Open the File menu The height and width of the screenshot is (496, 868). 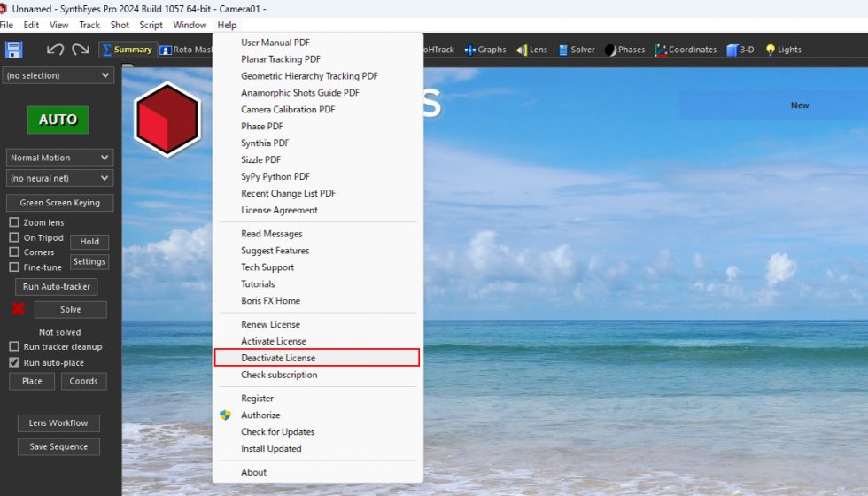point(7,25)
